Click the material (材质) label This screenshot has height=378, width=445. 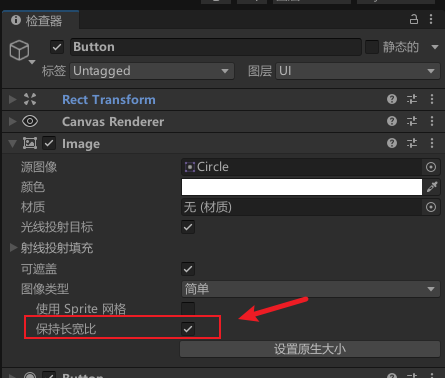[x=33, y=207]
